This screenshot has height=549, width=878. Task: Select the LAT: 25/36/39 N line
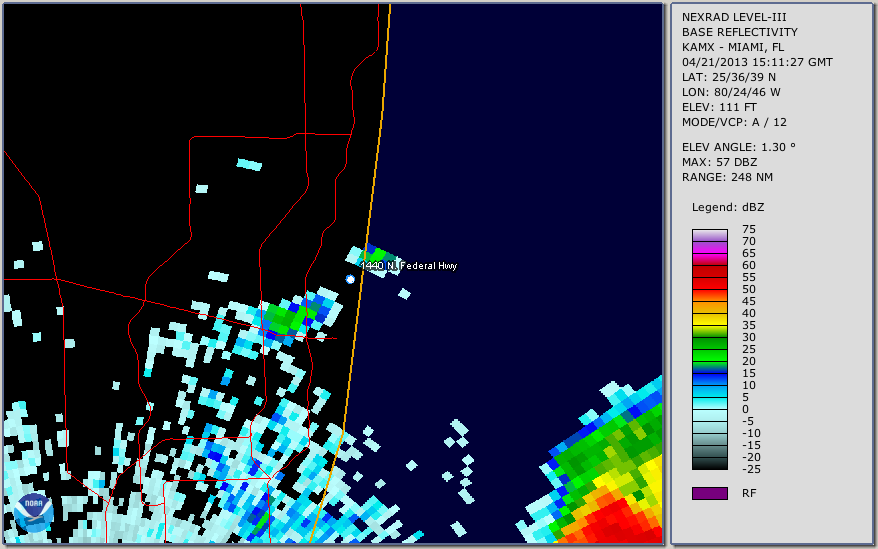point(728,77)
